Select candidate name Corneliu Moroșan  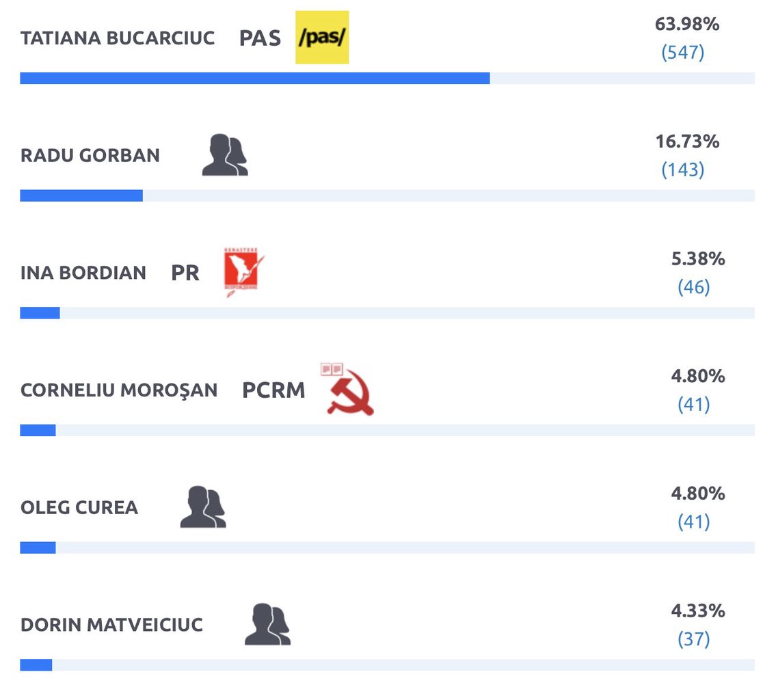(119, 390)
